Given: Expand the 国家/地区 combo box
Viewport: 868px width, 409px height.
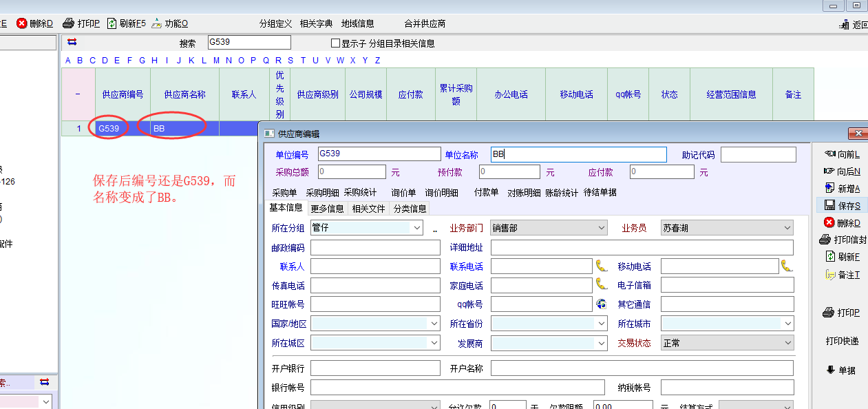Looking at the screenshot, I should coord(434,323).
